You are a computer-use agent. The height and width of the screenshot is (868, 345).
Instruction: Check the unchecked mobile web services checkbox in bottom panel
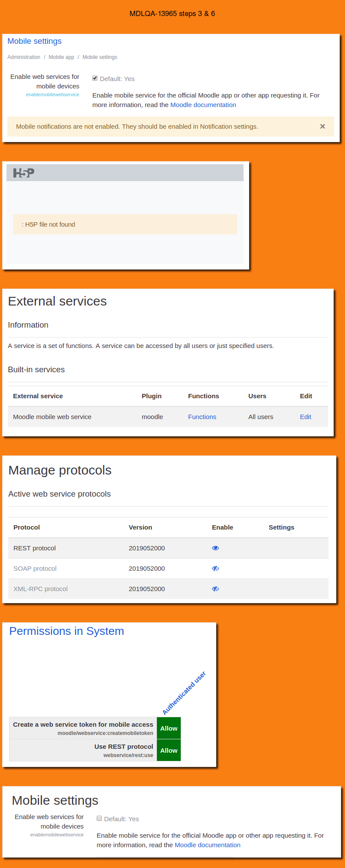click(99, 818)
